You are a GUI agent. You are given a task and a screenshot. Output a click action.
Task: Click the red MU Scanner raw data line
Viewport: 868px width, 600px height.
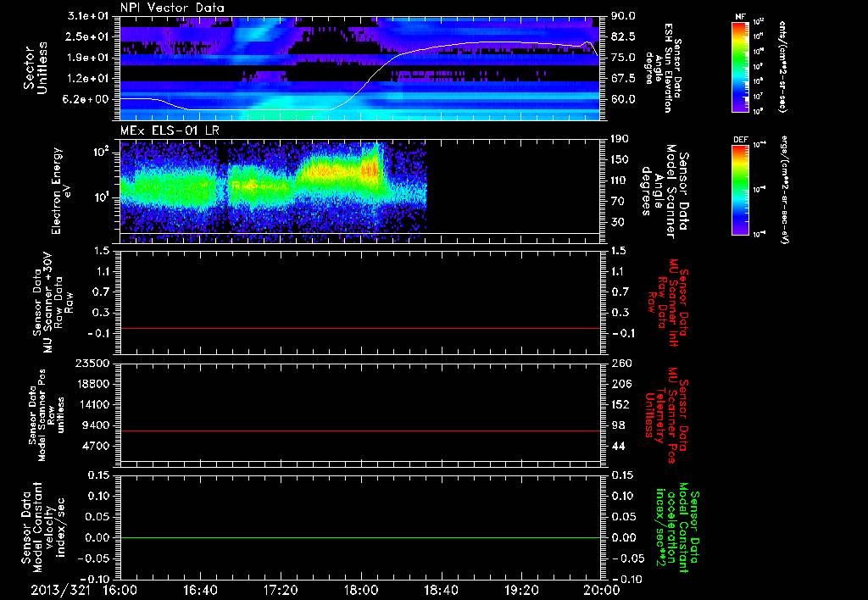pyautogui.click(x=359, y=328)
